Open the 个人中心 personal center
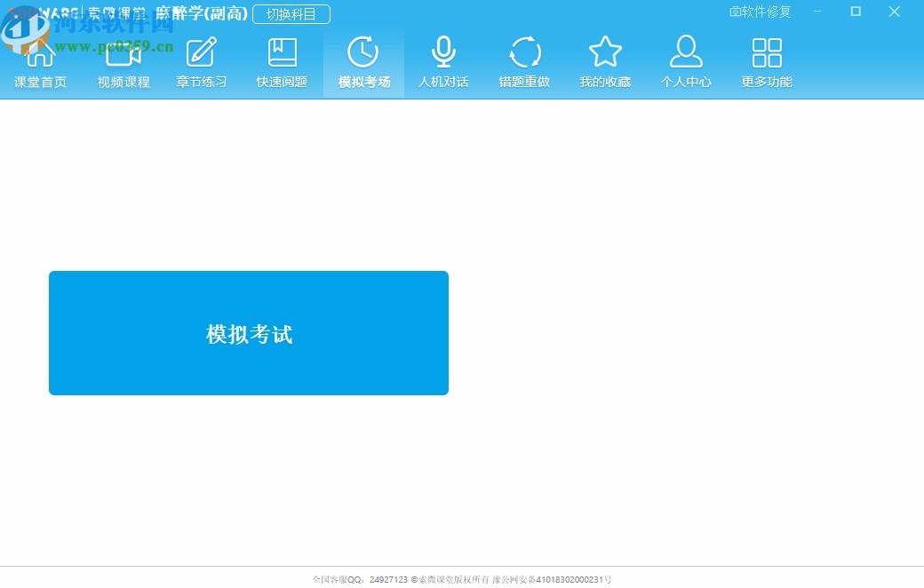Screen dimensions: 924x588 pyautogui.click(x=686, y=62)
